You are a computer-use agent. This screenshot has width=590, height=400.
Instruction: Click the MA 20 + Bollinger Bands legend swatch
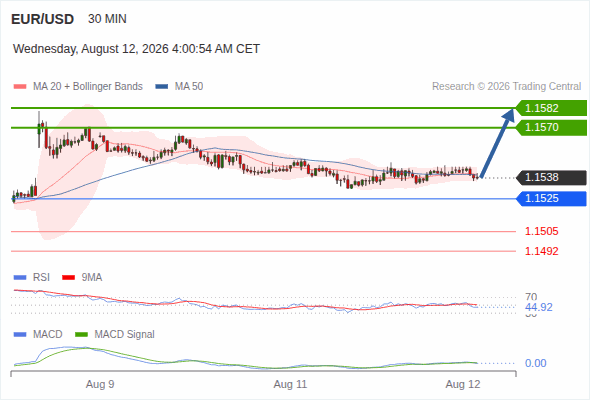point(20,87)
